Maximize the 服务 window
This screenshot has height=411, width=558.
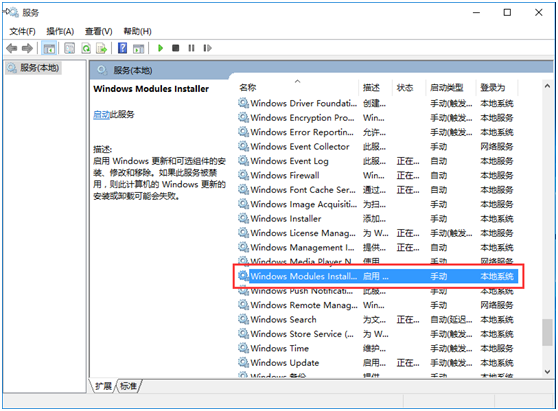507,12
